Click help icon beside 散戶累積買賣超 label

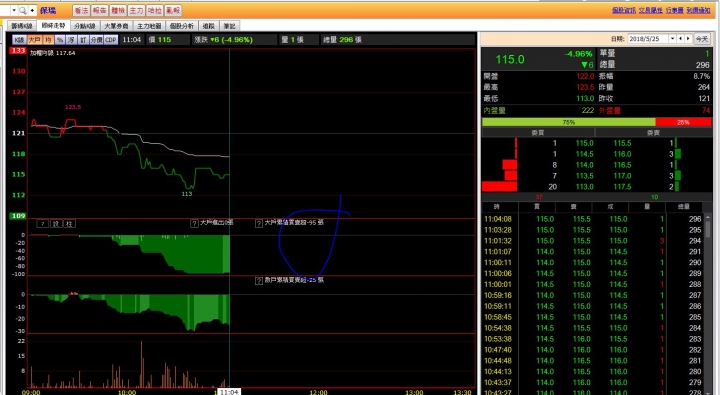click(x=259, y=281)
